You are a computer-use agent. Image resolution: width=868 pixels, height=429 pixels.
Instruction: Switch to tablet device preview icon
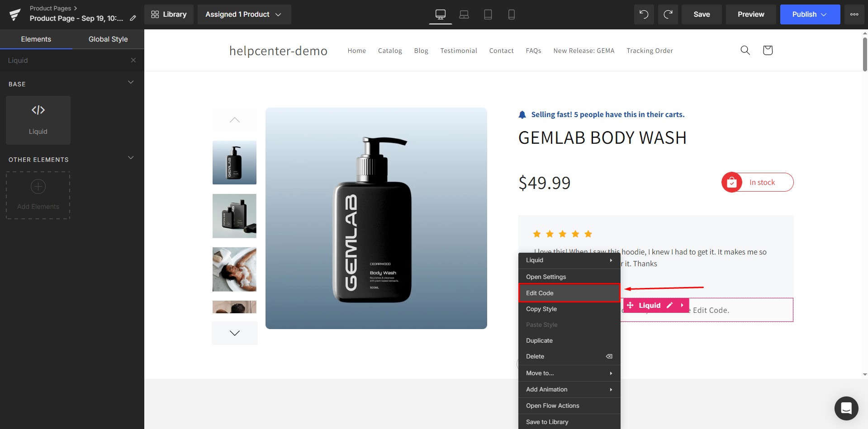click(x=488, y=14)
